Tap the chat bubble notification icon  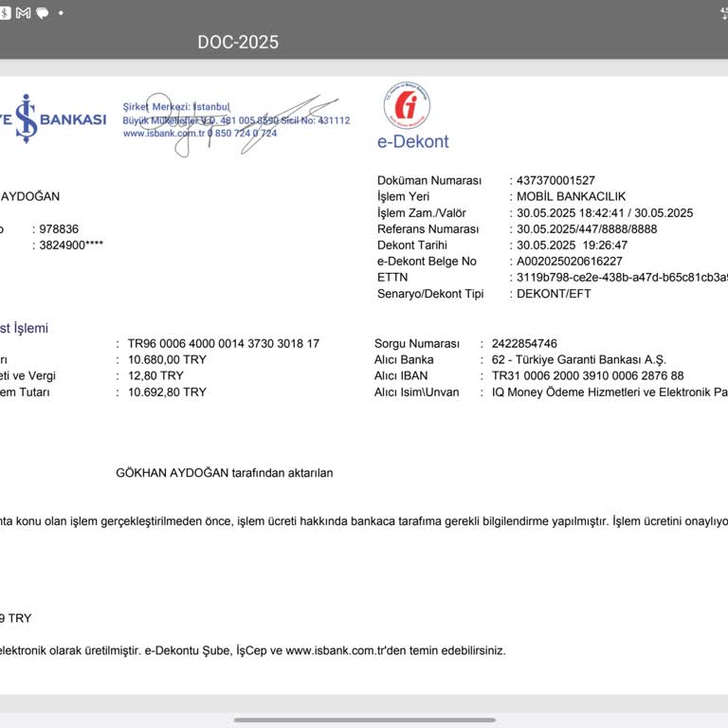tap(43, 13)
